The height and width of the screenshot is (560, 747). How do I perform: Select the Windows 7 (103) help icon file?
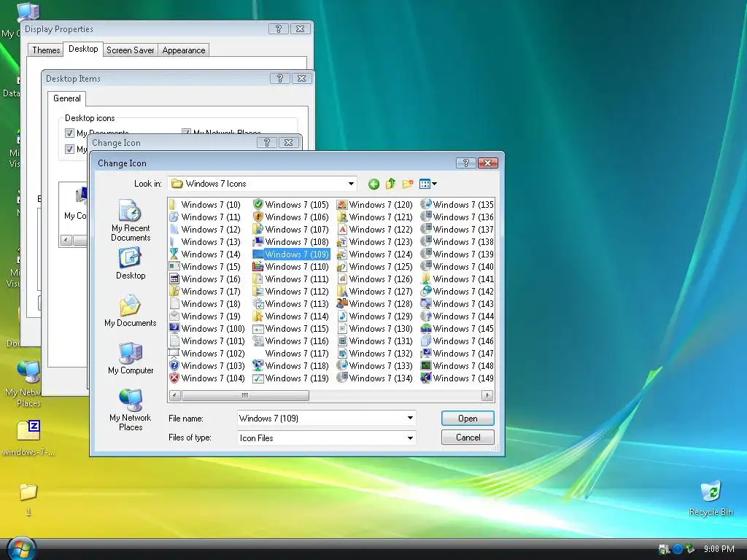point(206,366)
